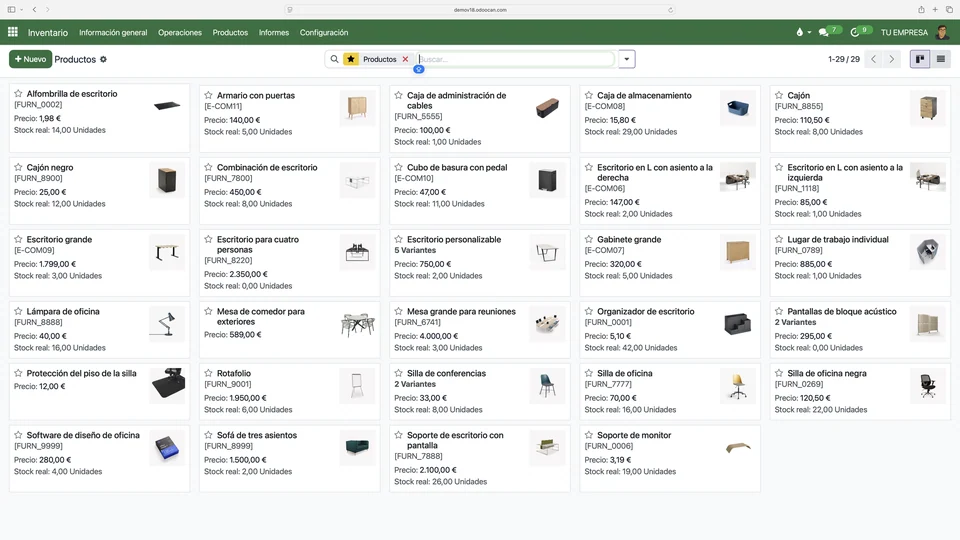Open the Productos menu in the navbar

coord(230,32)
